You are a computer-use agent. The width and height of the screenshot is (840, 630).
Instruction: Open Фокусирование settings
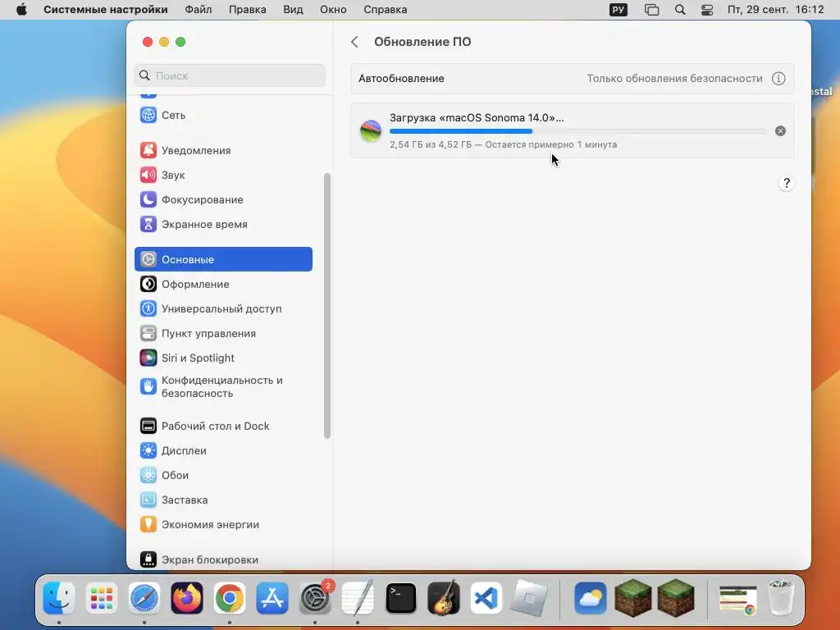click(x=223, y=200)
